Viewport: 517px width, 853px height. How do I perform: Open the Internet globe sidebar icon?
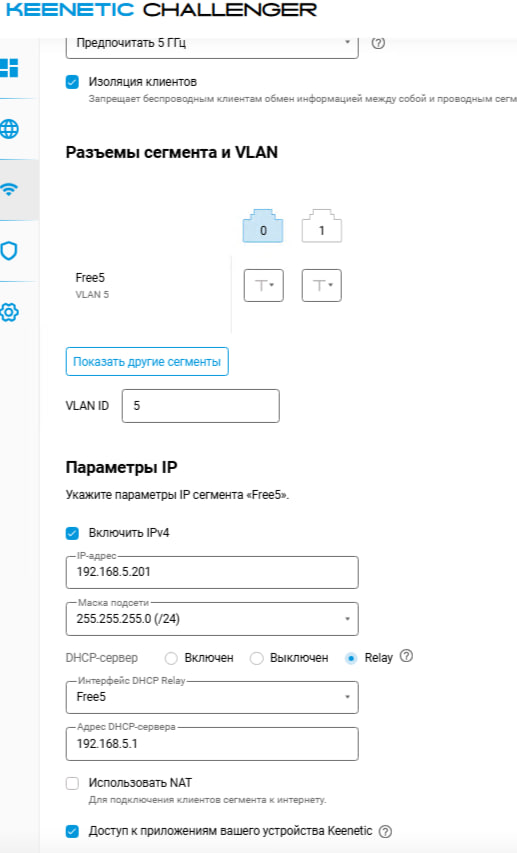9,129
